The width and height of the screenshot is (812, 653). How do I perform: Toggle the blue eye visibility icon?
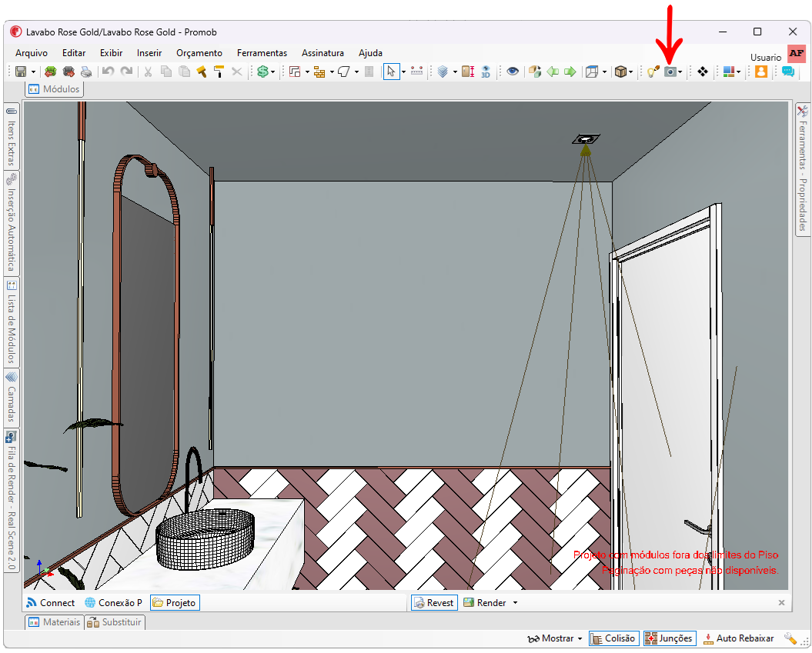tap(513, 72)
